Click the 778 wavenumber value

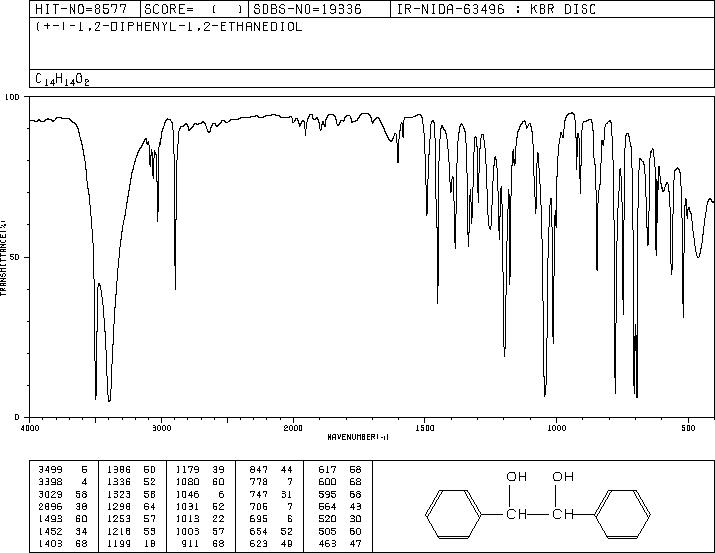click(x=259, y=482)
